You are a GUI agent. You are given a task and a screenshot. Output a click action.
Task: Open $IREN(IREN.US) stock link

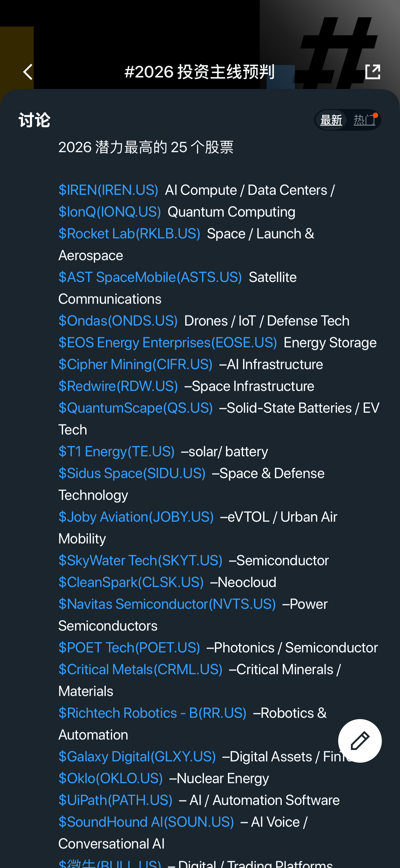click(108, 190)
